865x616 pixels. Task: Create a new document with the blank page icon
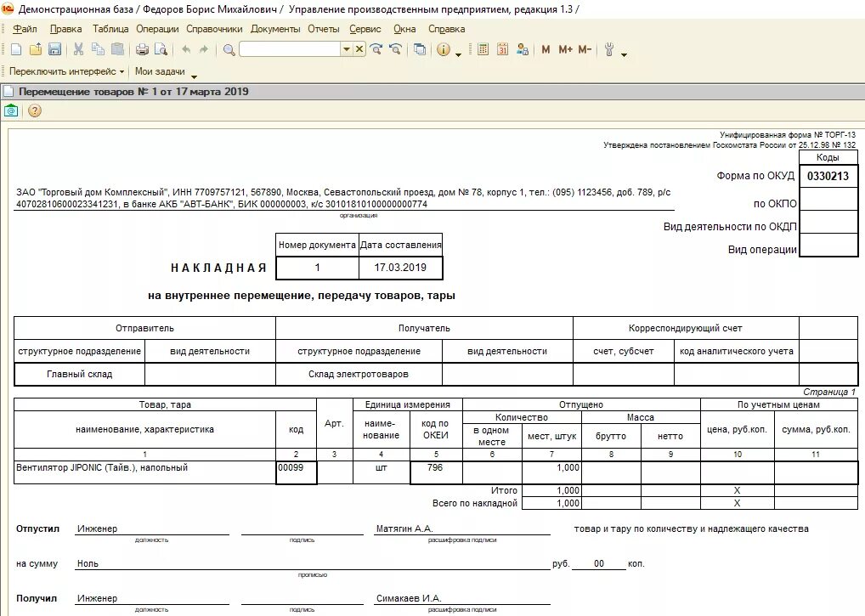[x=16, y=49]
